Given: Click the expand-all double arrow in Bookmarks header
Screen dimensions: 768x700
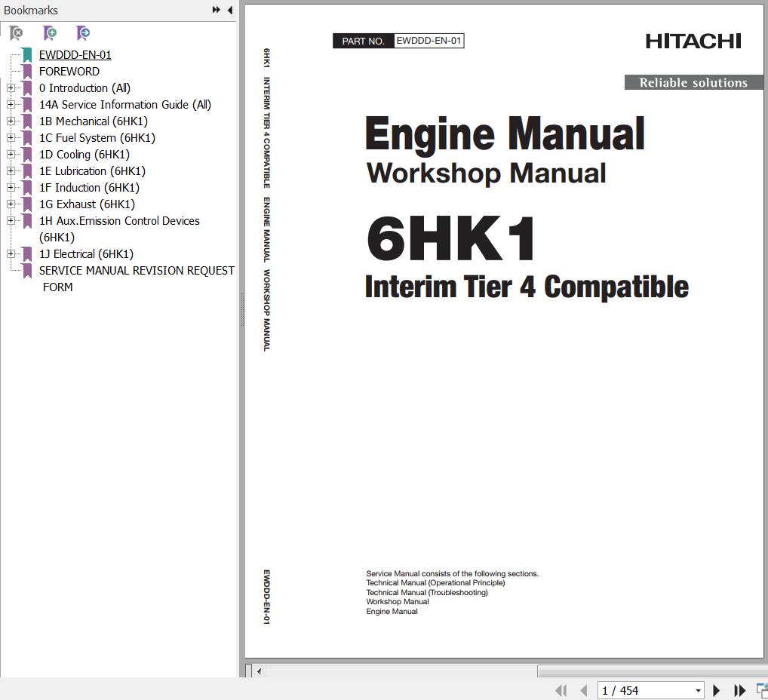Looking at the screenshot, I should [x=216, y=10].
